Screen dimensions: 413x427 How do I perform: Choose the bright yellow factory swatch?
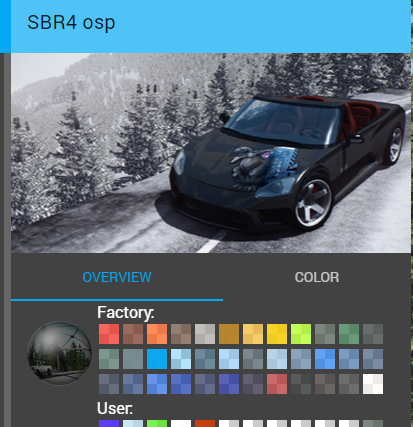pos(277,334)
